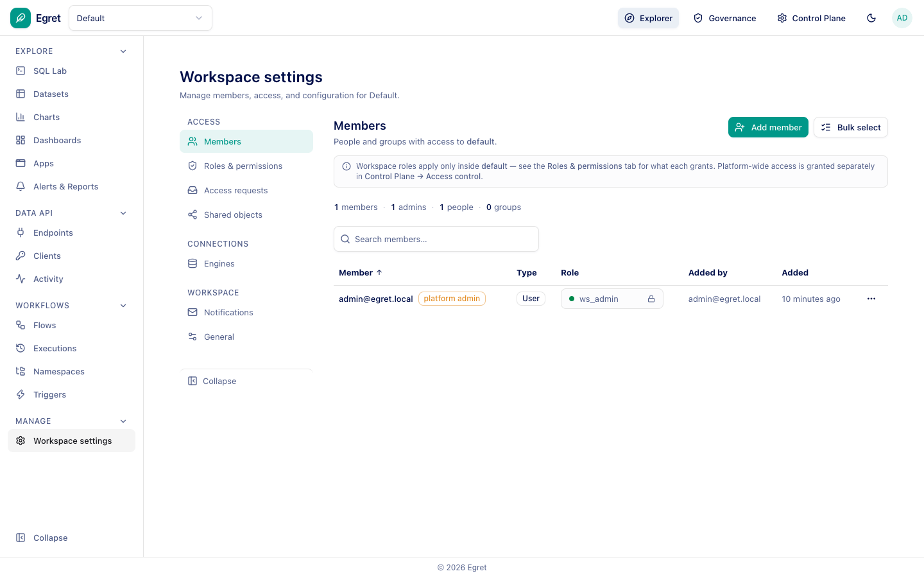Collapse the DATA API section

123,213
